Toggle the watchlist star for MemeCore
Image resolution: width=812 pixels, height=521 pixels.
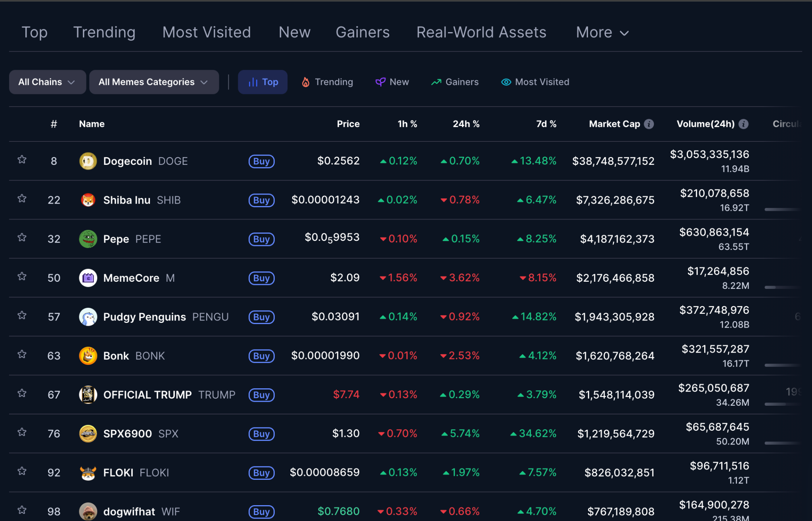click(x=22, y=277)
